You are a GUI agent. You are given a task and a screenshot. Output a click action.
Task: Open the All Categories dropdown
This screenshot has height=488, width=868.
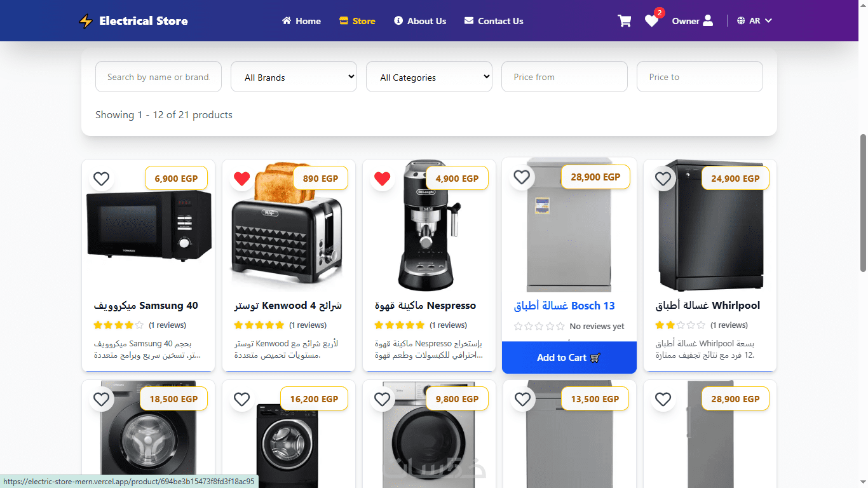[429, 77]
